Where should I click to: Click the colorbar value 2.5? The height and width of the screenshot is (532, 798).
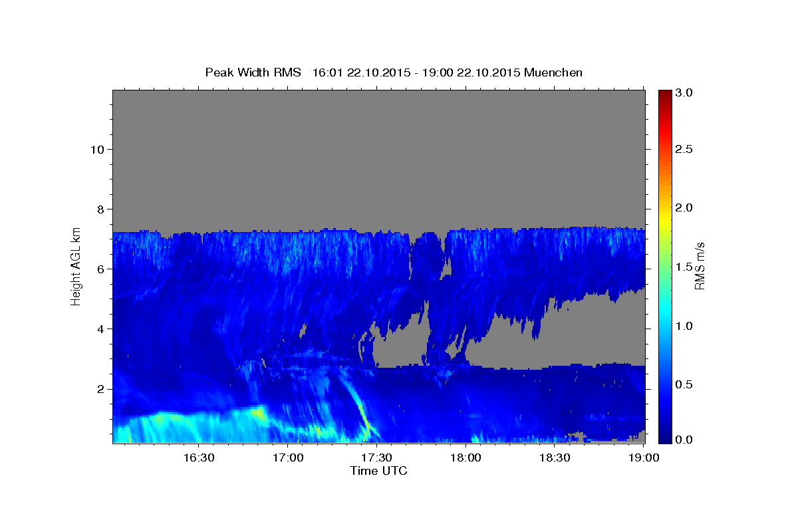point(685,149)
